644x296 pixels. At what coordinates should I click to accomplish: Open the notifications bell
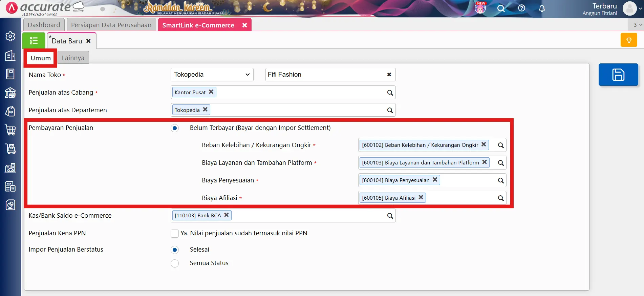click(x=542, y=8)
